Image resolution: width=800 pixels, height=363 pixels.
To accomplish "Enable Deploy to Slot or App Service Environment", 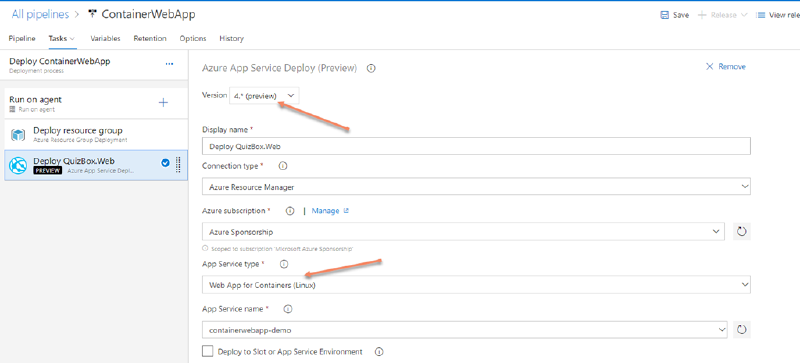I will coord(208,351).
